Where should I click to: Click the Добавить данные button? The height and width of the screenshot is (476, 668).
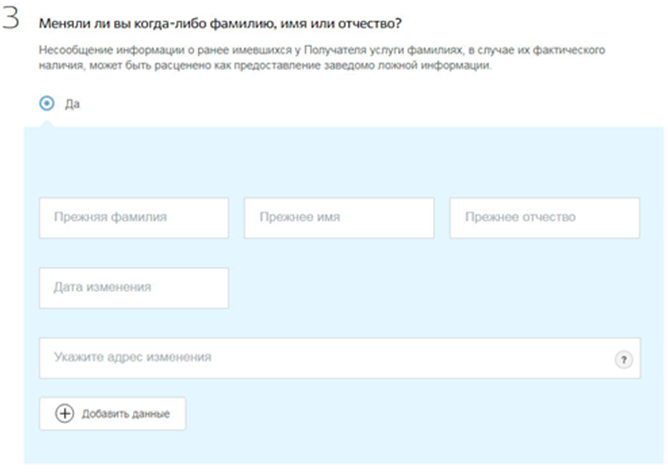coord(112,414)
